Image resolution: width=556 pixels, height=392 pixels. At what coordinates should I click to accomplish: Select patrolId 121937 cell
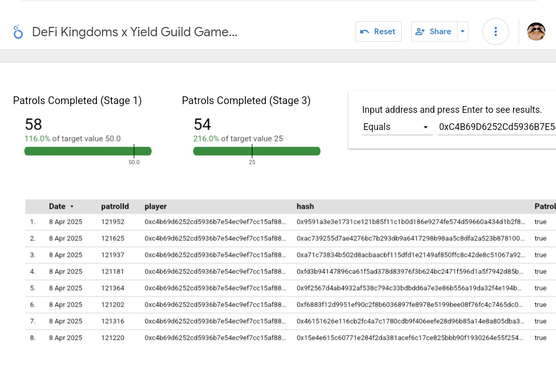(x=113, y=255)
